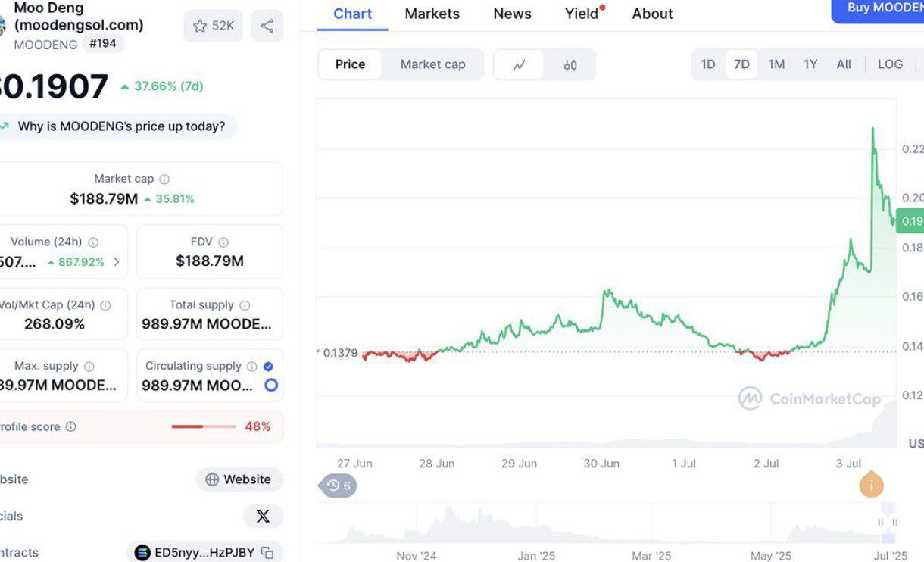Open the Markets tab

click(x=432, y=14)
